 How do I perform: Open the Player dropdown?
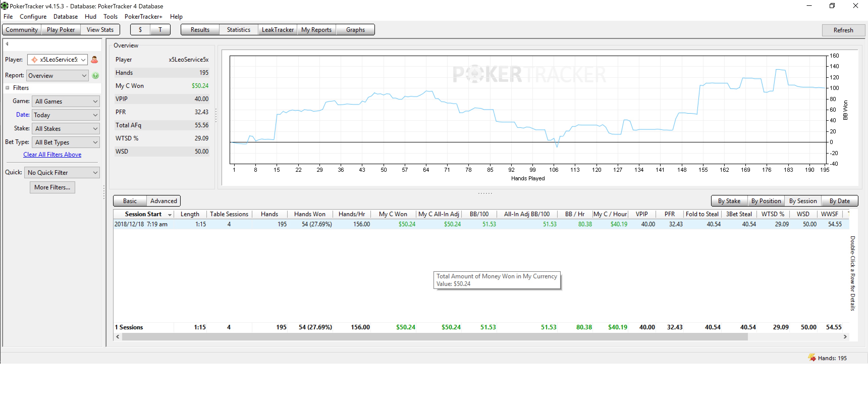click(x=57, y=60)
